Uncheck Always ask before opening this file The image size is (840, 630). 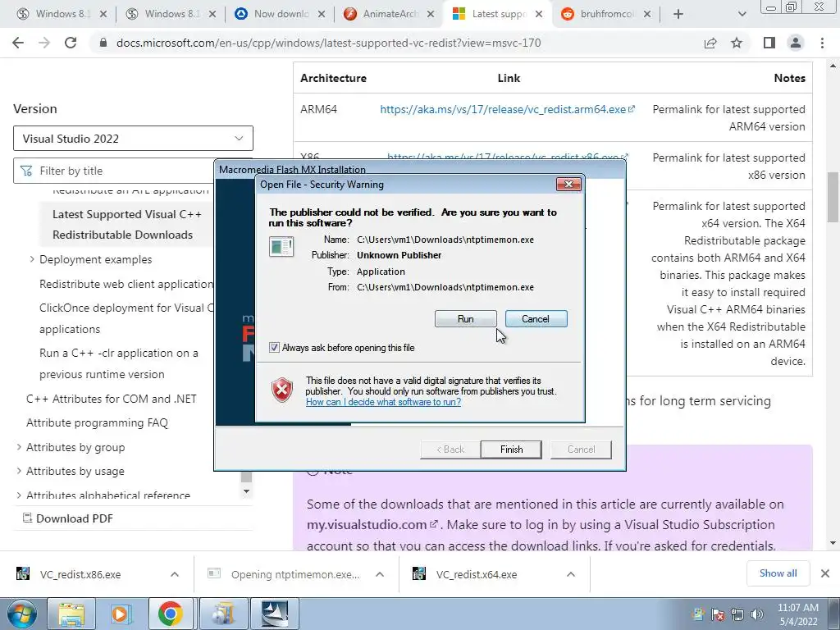pyautogui.click(x=274, y=348)
